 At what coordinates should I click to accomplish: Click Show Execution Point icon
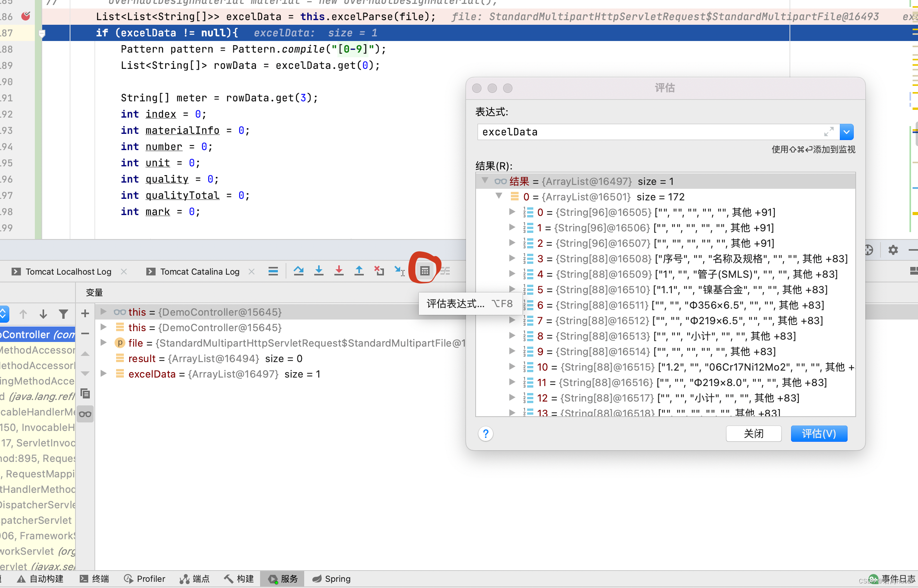point(273,271)
